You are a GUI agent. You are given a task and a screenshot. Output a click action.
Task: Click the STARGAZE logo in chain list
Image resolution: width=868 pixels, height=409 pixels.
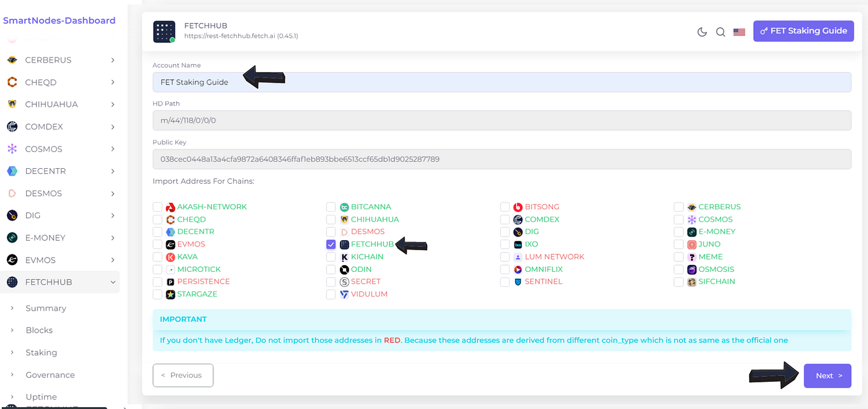click(170, 294)
